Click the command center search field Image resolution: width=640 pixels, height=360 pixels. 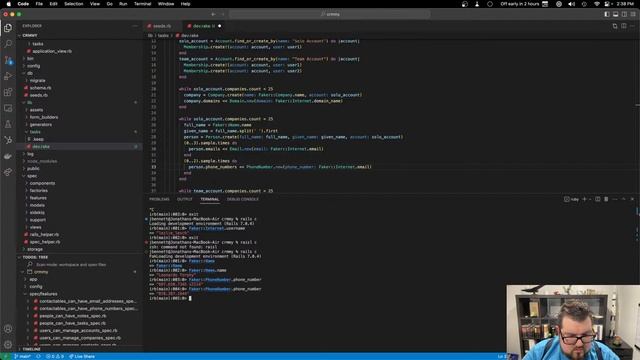point(329,14)
